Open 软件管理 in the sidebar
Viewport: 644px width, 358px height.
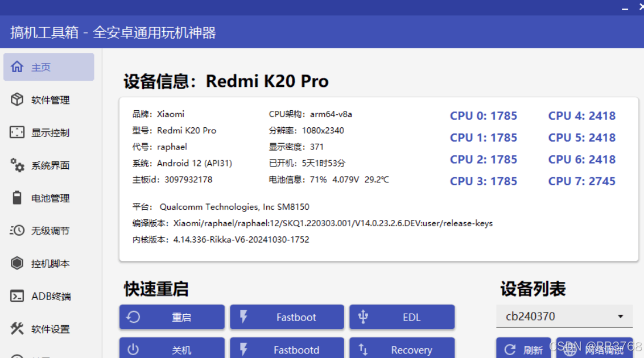[49, 99]
